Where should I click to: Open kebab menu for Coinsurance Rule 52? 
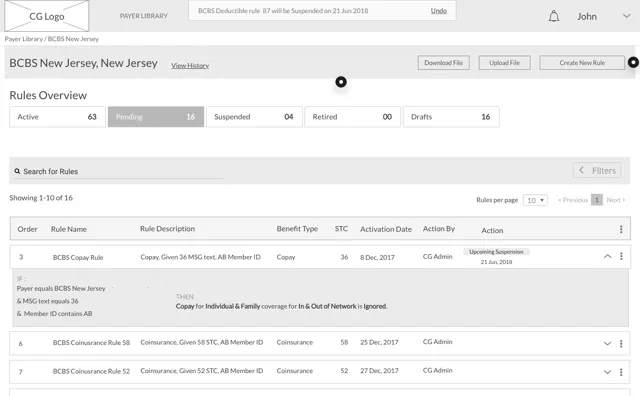click(x=621, y=372)
